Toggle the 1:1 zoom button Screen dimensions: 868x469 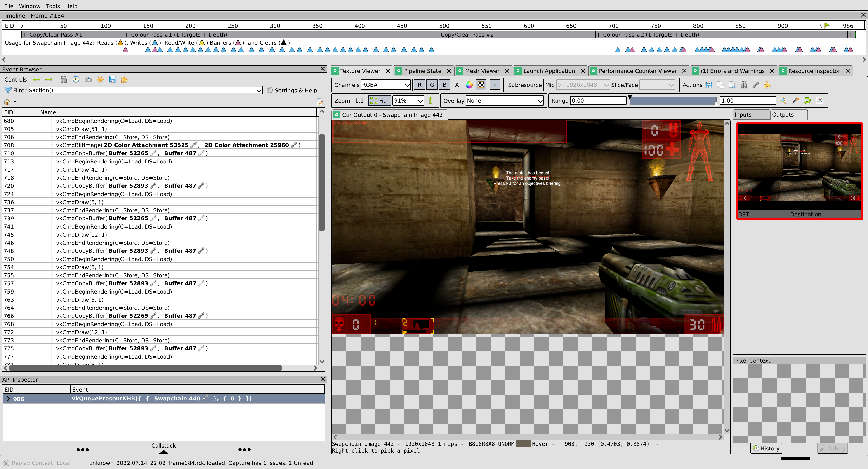(359, 101)
